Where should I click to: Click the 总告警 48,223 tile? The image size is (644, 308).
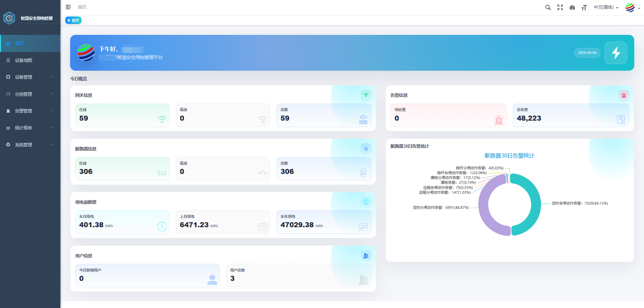[571, 115]
